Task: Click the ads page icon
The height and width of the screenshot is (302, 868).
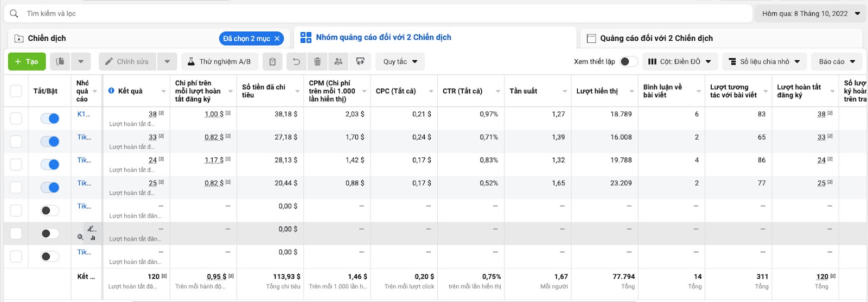Action: [x=592, y=39]
